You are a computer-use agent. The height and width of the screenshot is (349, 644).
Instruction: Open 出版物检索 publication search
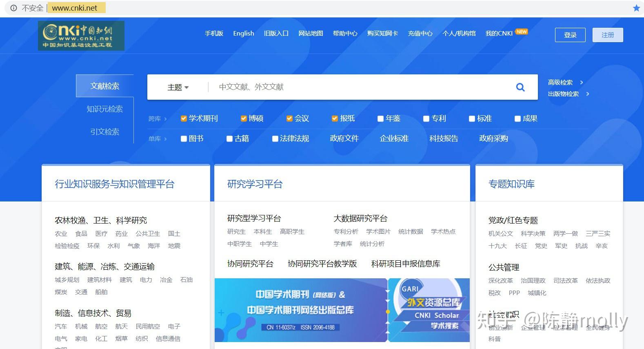click(x=563, y=94)
